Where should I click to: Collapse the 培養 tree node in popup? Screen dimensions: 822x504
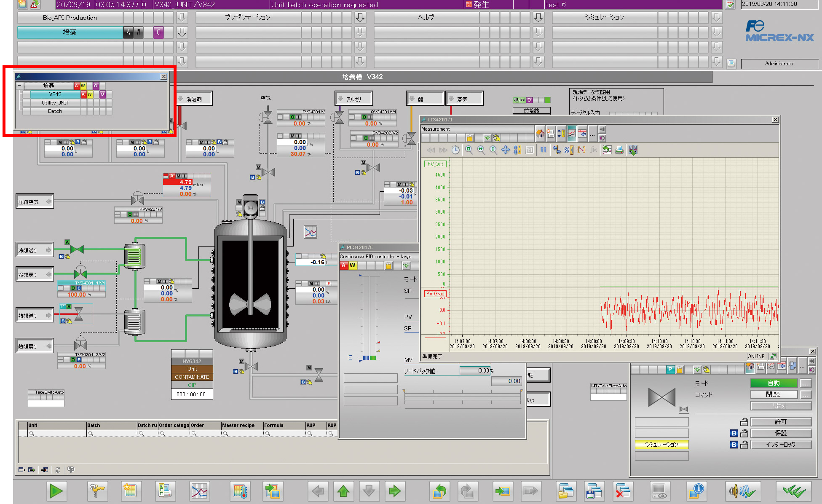click(x=19, y=86)
